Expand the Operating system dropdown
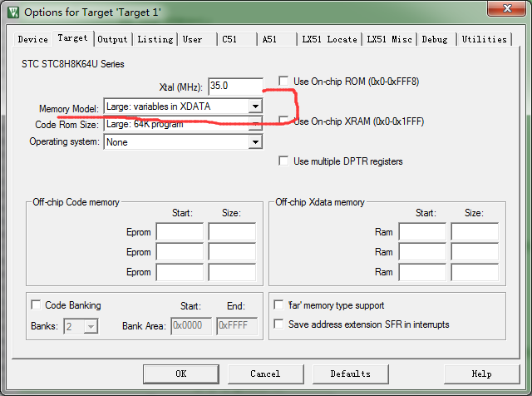532x396 pixels. point(255,142)
